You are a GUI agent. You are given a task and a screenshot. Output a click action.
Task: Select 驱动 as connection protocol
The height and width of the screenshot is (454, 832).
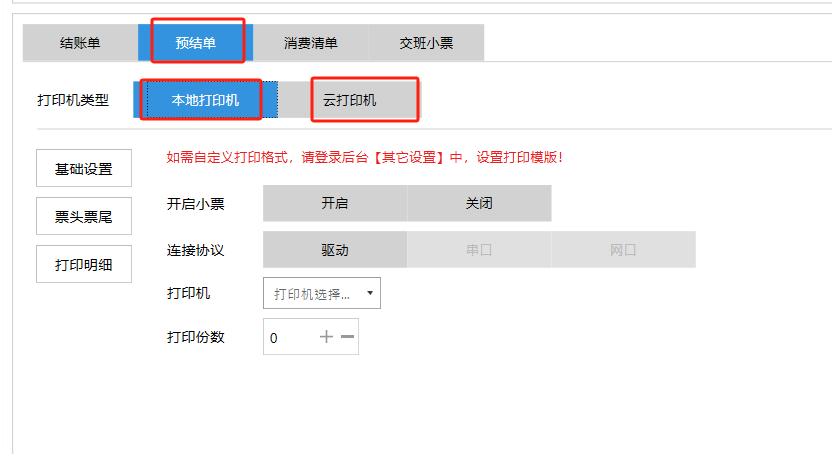pyautogui.click(x=334, y=249)
